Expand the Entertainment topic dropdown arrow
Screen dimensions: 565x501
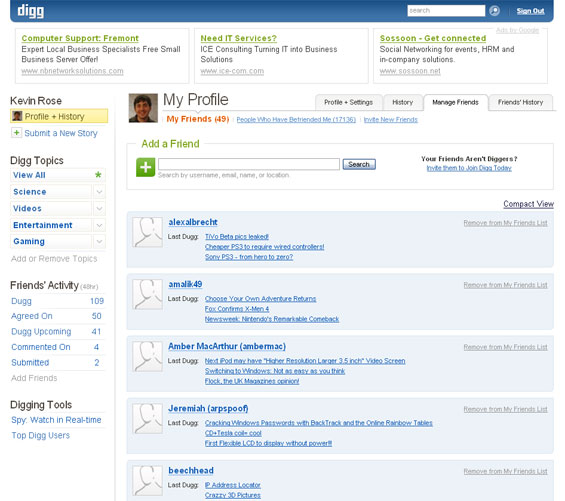tap(99, 225)
